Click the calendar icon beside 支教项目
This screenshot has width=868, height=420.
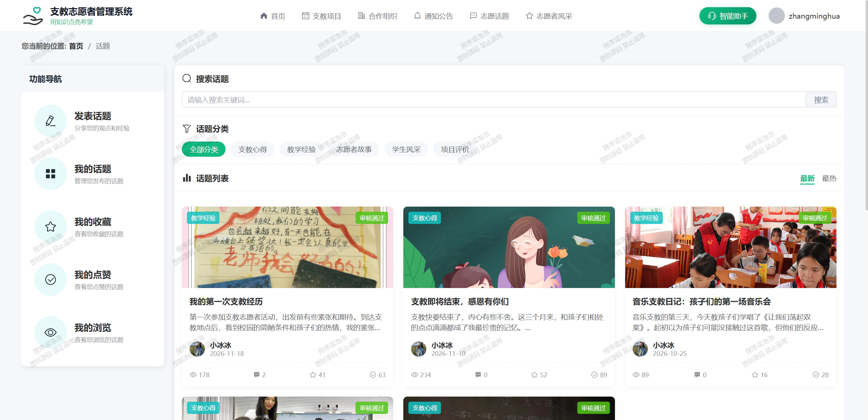coord(305,16)
